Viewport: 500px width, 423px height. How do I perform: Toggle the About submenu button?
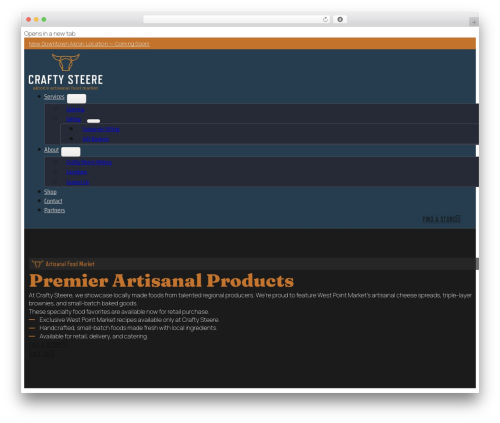click(71, 152)
